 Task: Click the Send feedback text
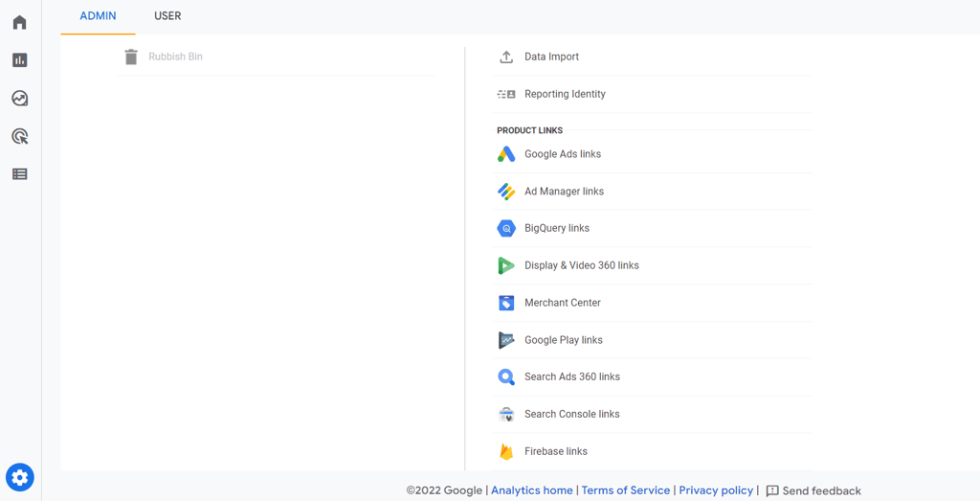click(x=821, y=491)
